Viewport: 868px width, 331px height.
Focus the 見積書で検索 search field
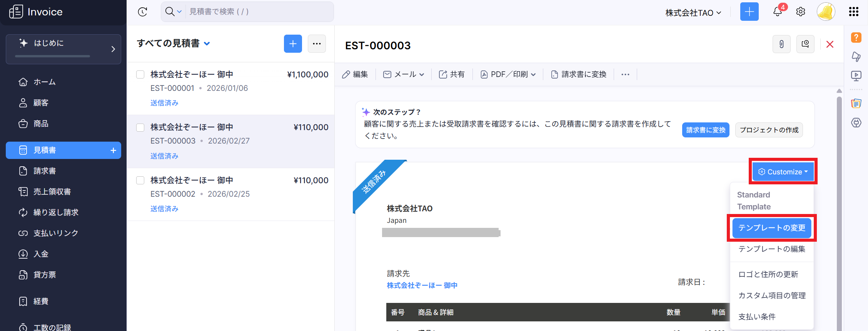click(258, 12)
